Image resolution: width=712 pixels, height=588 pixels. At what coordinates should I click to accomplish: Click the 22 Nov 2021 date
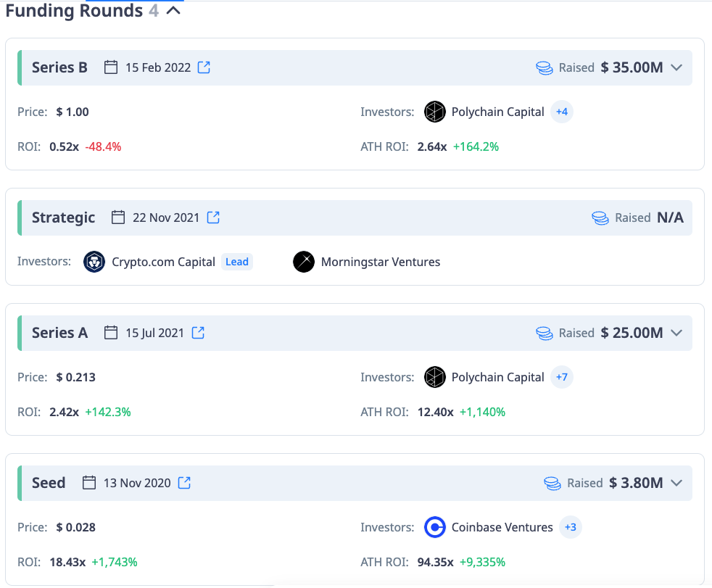[x=166, y=218]
